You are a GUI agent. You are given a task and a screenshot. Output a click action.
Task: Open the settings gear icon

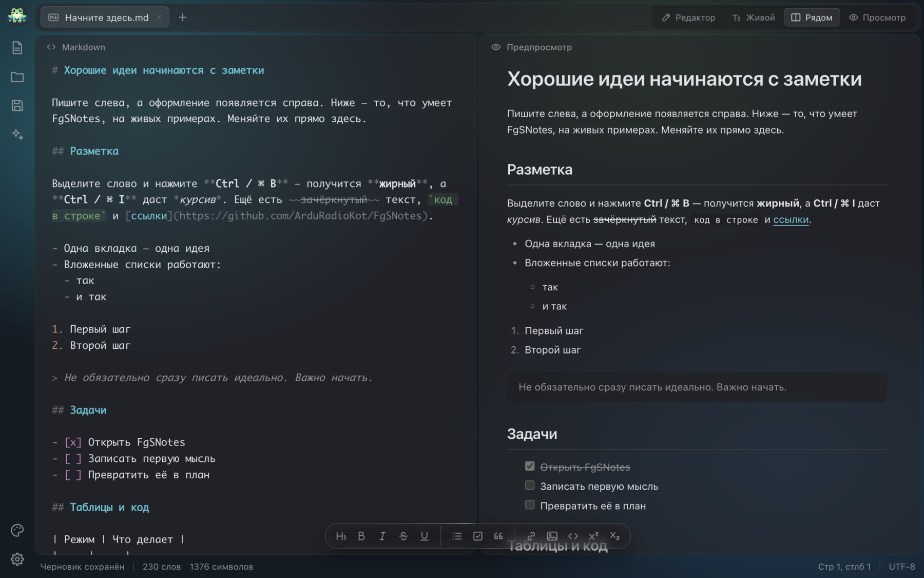pyautogui.click(x=17, y=559)
